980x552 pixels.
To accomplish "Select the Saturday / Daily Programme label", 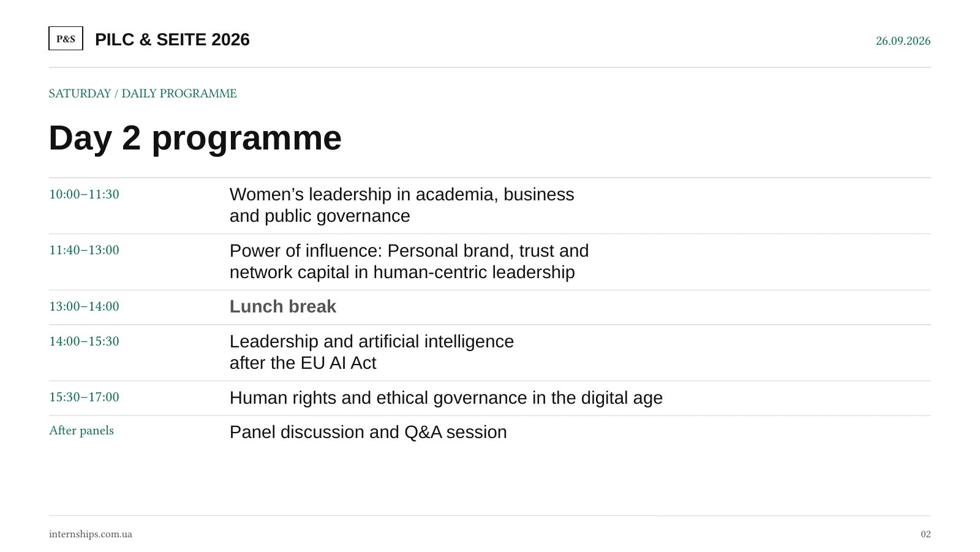I will (x=143, y=94).
